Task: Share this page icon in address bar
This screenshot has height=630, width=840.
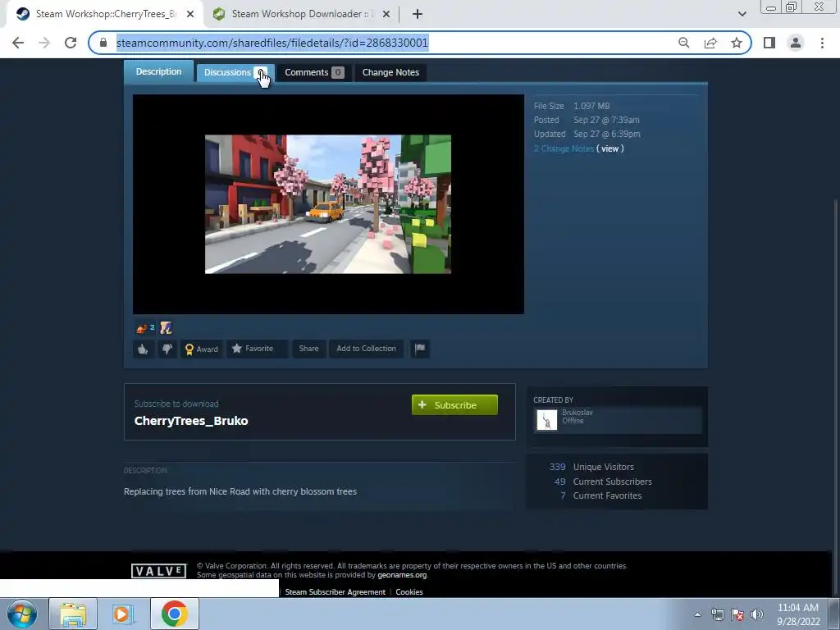Action: tap(710, 43)
